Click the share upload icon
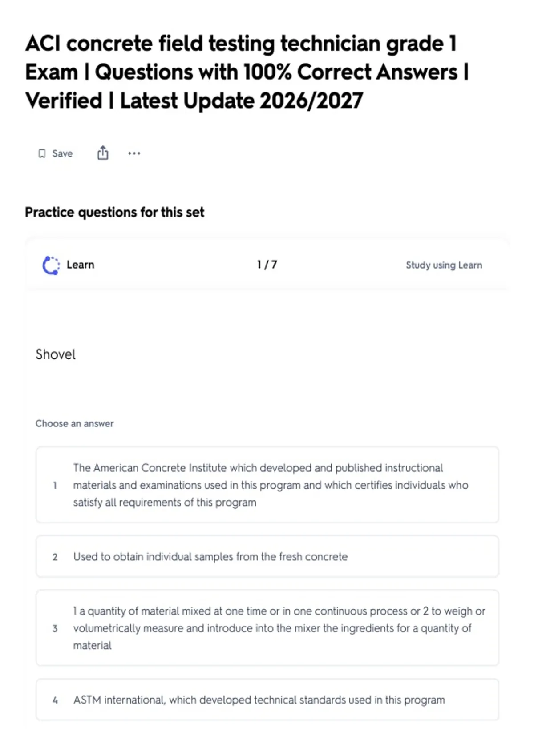Image resolution: width=534 pixels, height=756 pixels. (x=103, y=153)
